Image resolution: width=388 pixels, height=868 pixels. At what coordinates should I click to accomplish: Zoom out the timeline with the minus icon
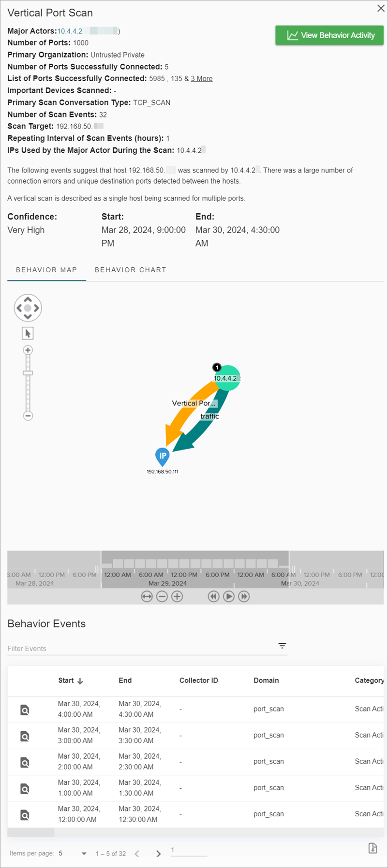click(x=162, y=596)
